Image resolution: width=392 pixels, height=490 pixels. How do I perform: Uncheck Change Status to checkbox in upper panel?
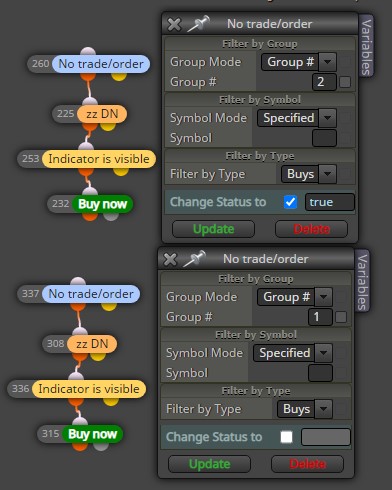click(x=290, y=202)
